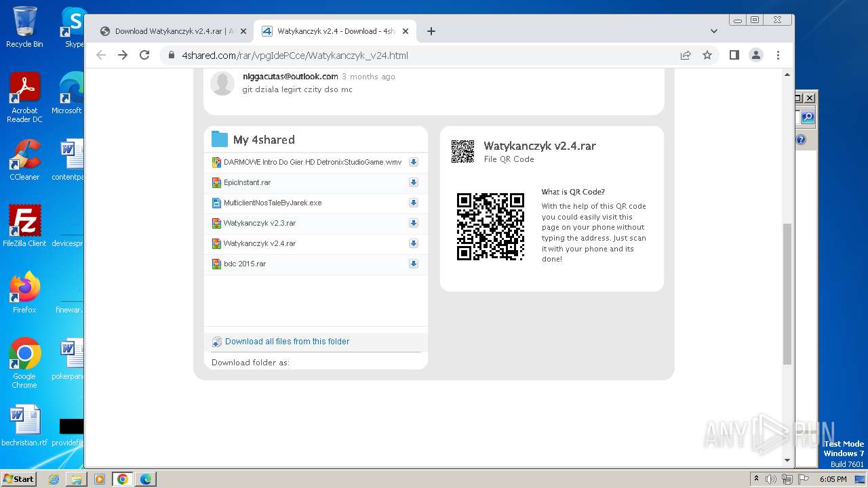Open Watykanczyk v2.4.rar in list

point(260,243)
